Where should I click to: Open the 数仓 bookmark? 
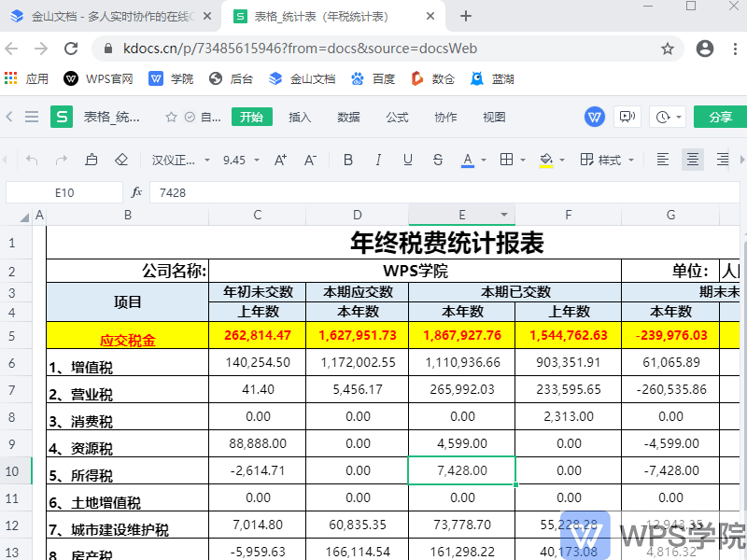coord(432,78)
